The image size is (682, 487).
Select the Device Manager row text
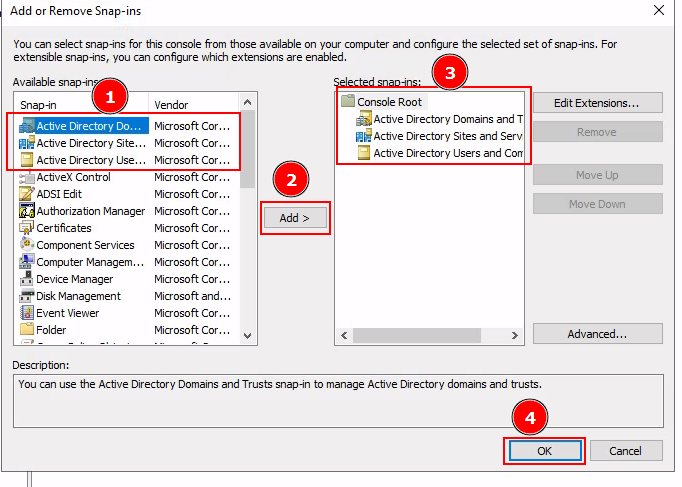[75, 279]
